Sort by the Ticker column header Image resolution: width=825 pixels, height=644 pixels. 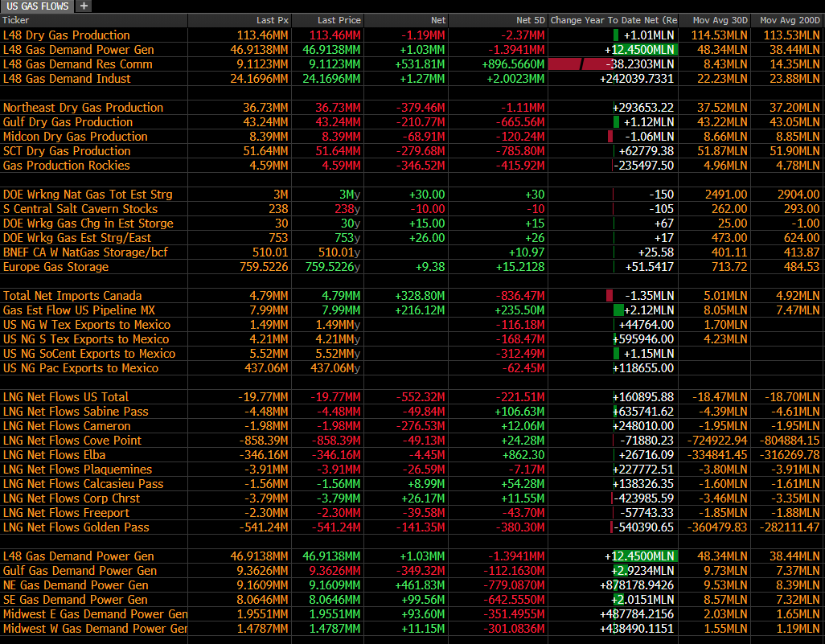pyautogui.click(x=93, y=21)
